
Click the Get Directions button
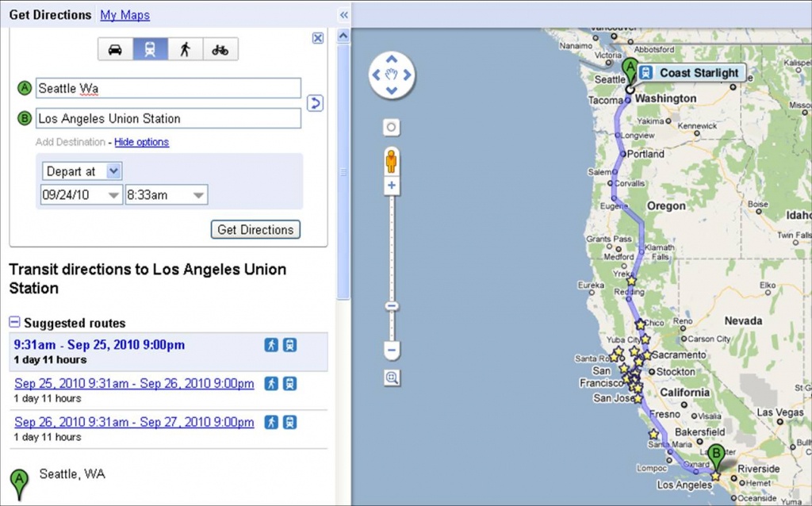coord(255,230)
